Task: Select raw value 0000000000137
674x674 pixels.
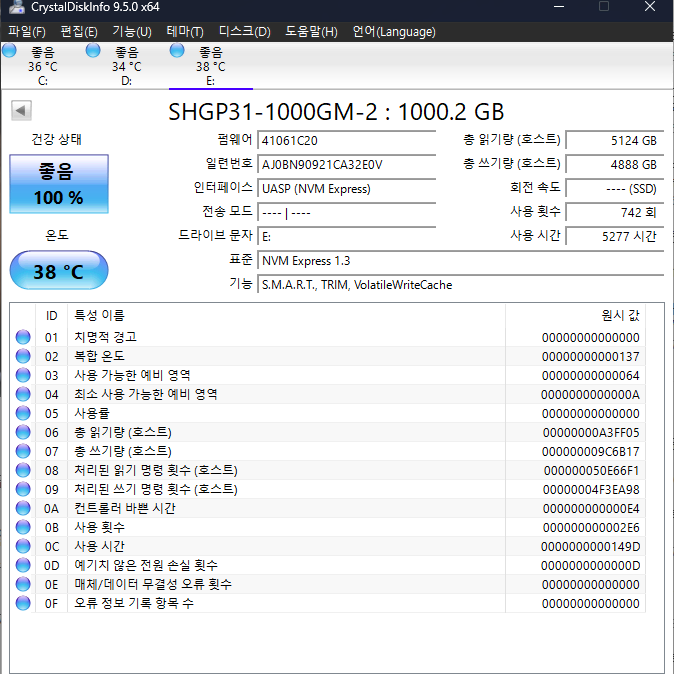Action: pos(591,356)
